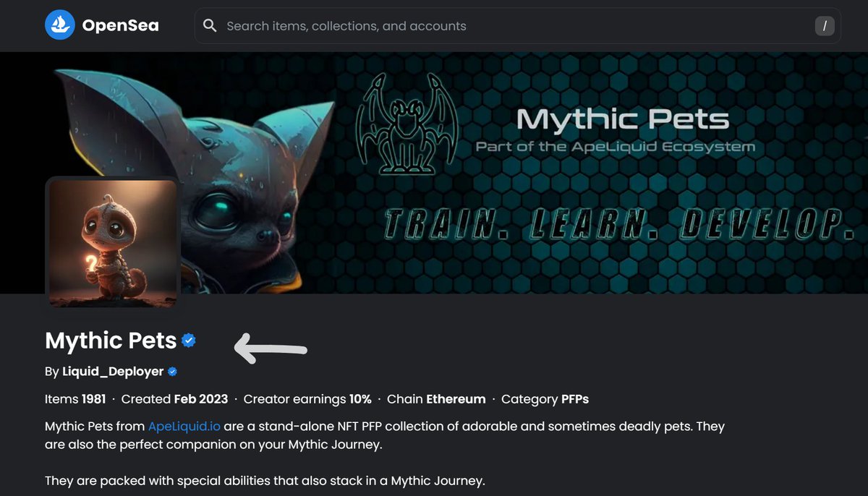The image size is (868, 496).
Task: Select the Mythic Pets collection title
Action: pos(111,340)
